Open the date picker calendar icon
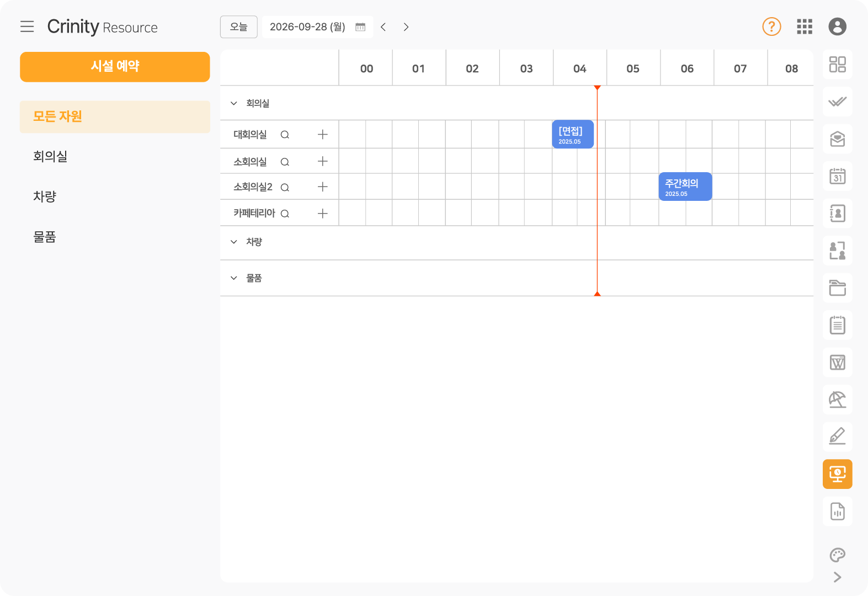868x596 pixels. [360, 27]
